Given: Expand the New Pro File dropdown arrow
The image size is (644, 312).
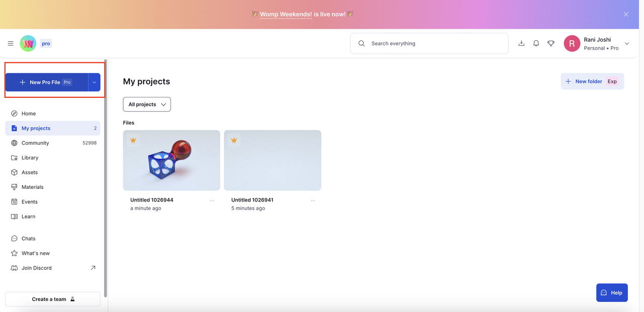Looking at the screenshot, I should coord(95,82).
